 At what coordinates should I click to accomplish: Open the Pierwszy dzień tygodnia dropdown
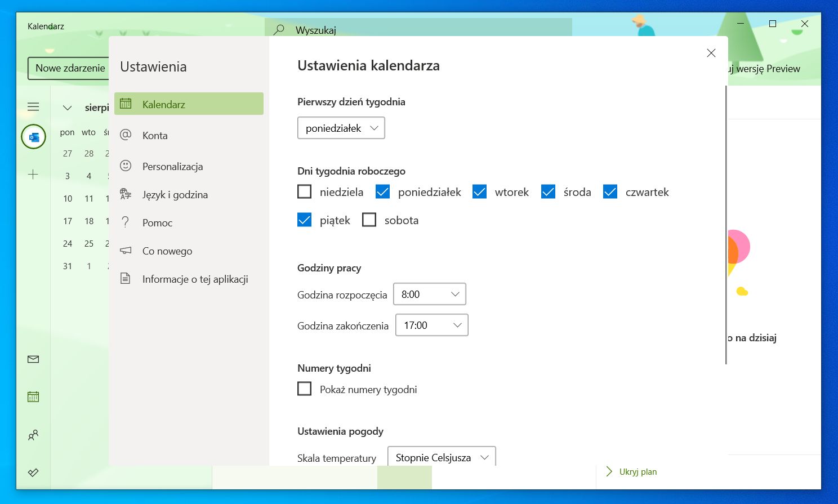(341, 128)
